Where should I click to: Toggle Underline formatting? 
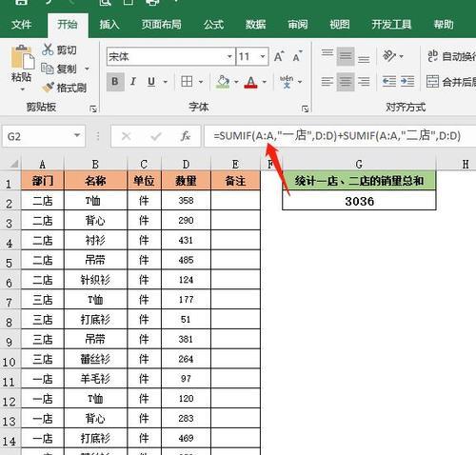pos(151,82)
